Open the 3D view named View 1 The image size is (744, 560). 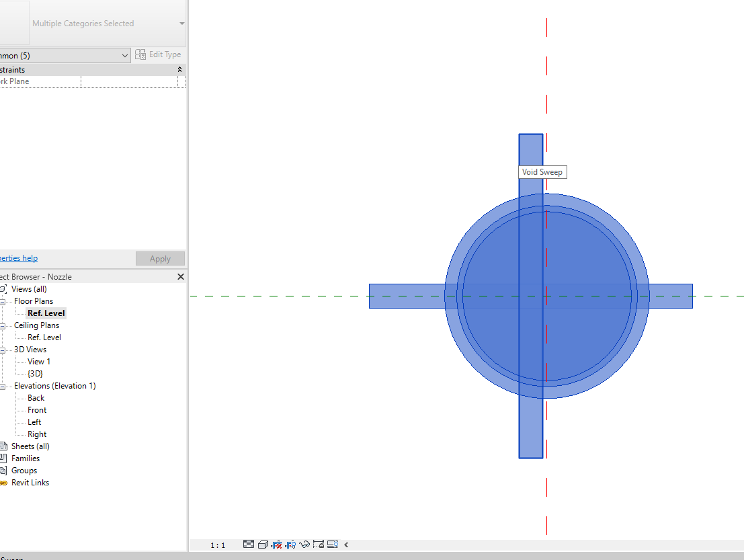[x=37, y=361]
